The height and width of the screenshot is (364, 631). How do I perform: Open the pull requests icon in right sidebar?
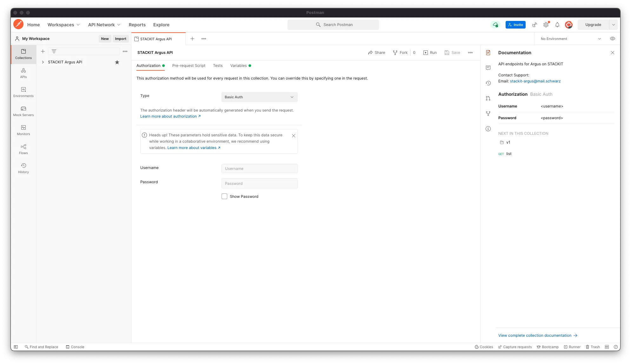[x=488, y=98]
